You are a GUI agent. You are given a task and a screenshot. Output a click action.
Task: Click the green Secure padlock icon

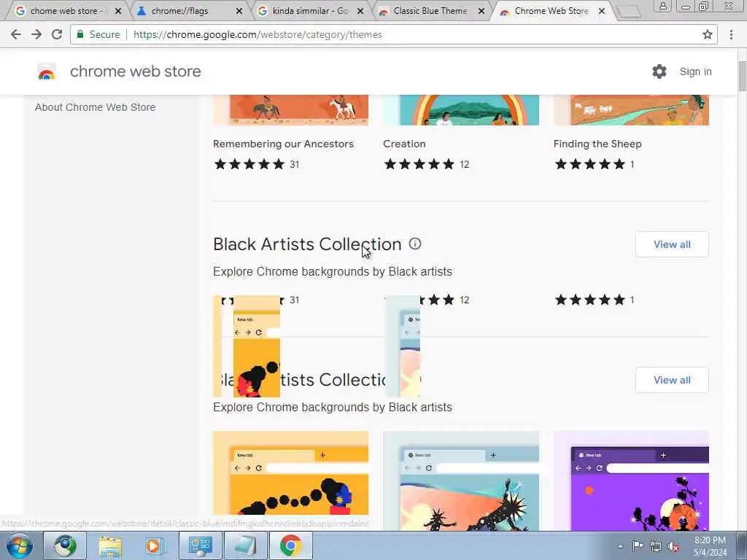tap(80, 34)
